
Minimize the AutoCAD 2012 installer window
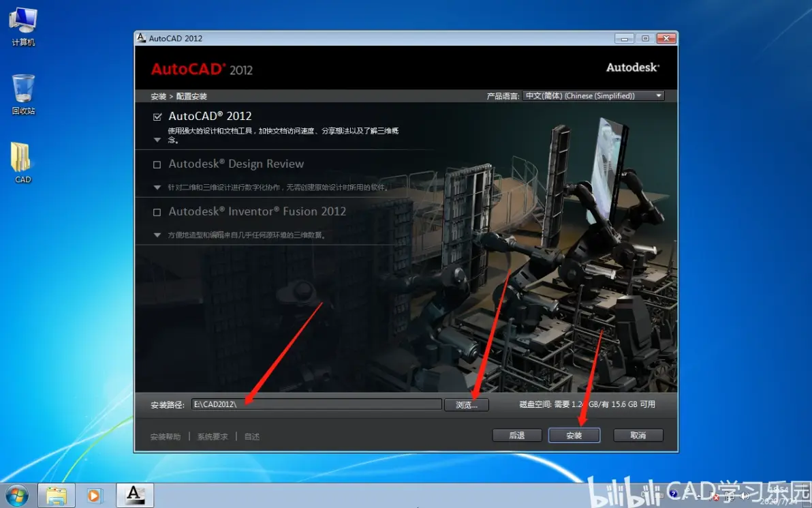(x=624, y=38)
